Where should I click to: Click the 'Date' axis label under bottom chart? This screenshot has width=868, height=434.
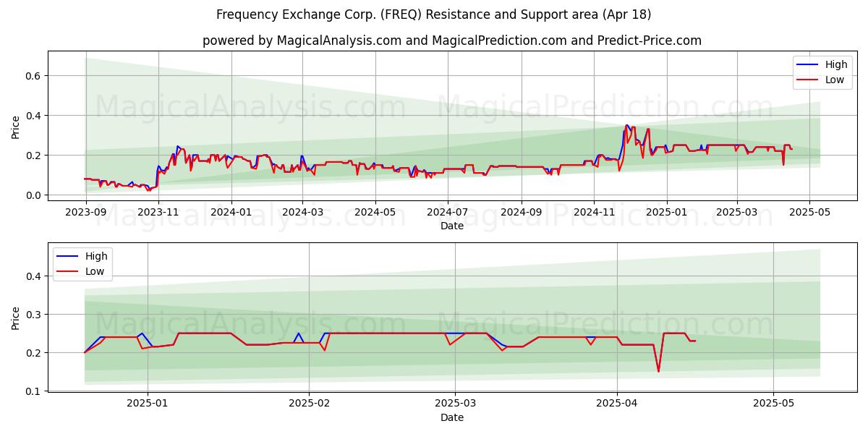[452, 417]
